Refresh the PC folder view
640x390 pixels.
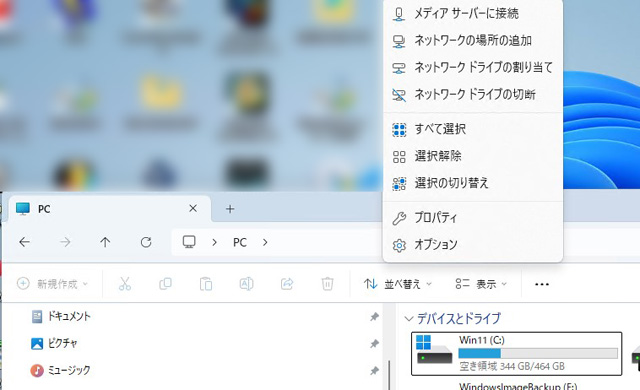tap(146, 242)
